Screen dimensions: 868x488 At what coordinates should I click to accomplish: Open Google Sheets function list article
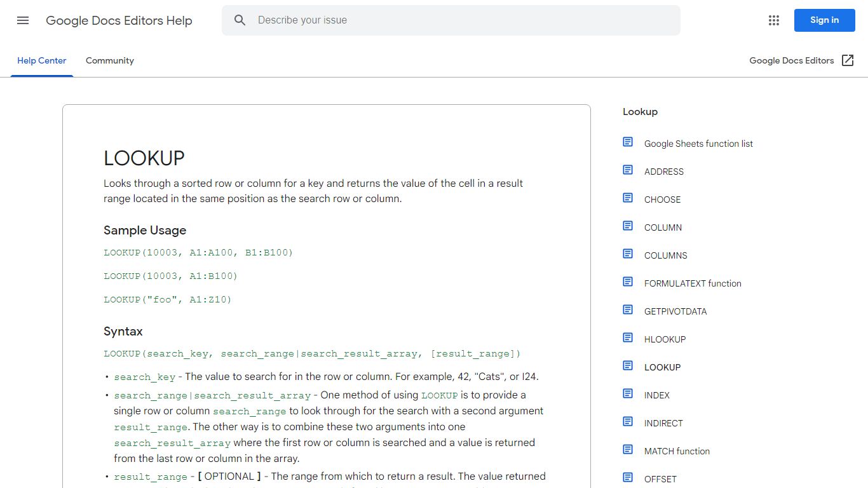point(698,144)
